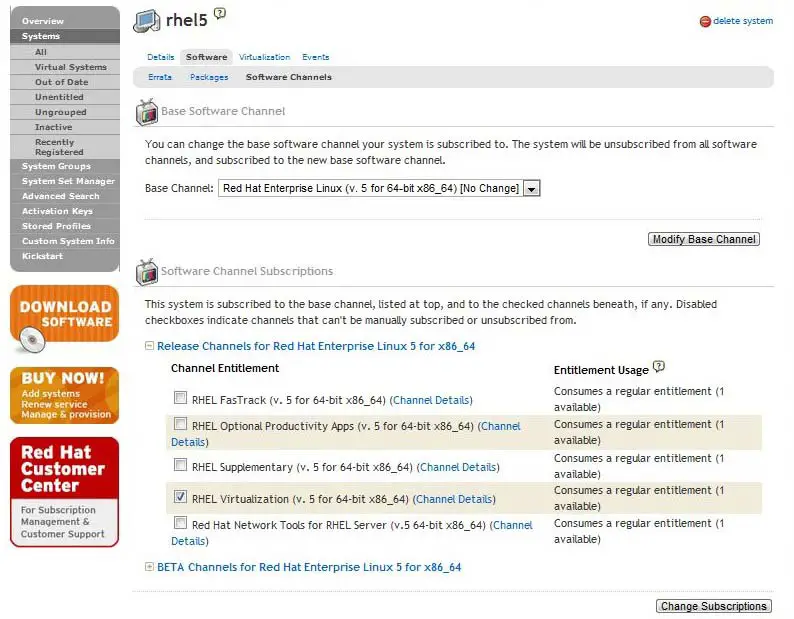Screen dimensions: 794x619
Task: Click the red delete system icon
Action: tap(705, 21)
